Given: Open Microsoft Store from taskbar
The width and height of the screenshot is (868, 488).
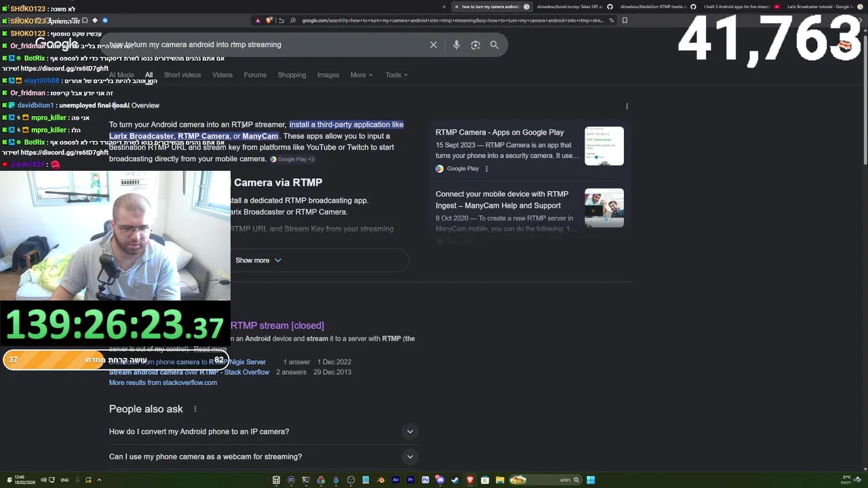Looking at the screenshot, I should [485, 480].
